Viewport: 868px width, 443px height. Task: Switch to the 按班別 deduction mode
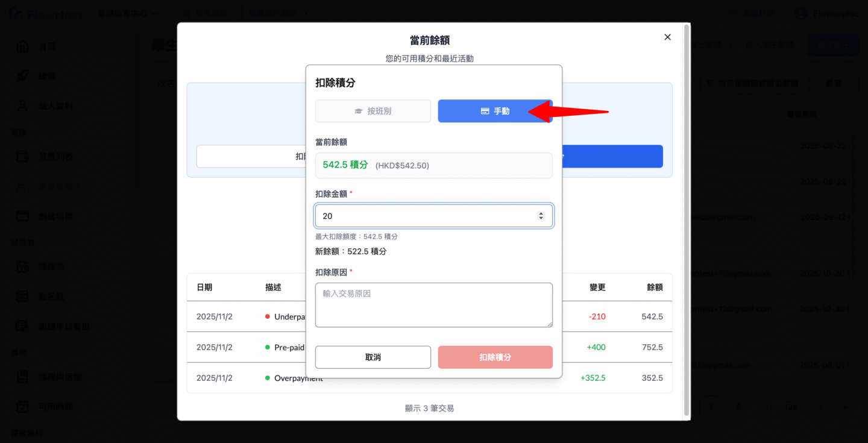click(373, 111)
